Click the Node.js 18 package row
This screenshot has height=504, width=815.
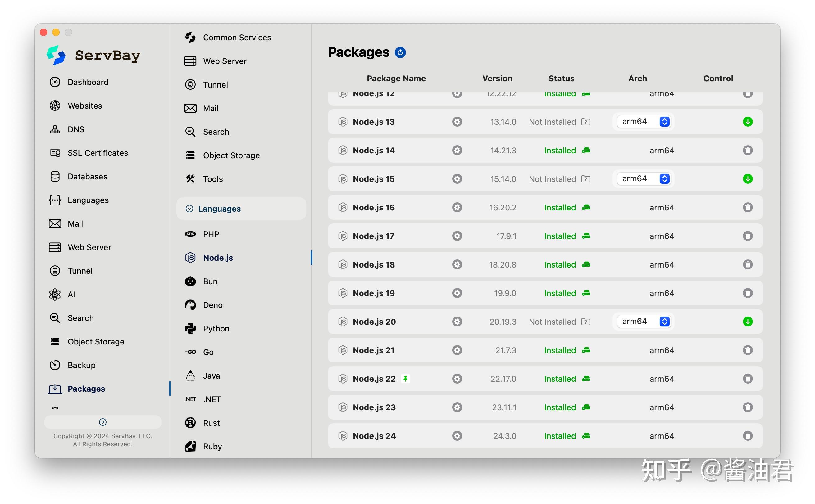[374, 265]
